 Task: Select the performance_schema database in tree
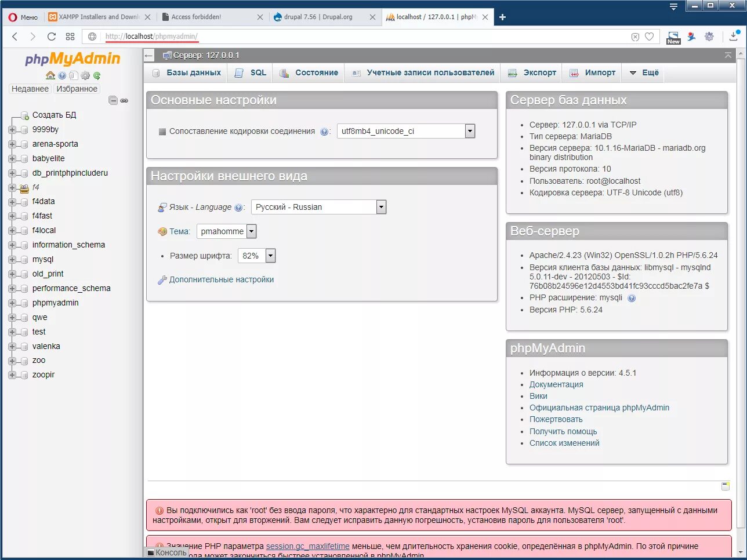[x=71, y=288]
